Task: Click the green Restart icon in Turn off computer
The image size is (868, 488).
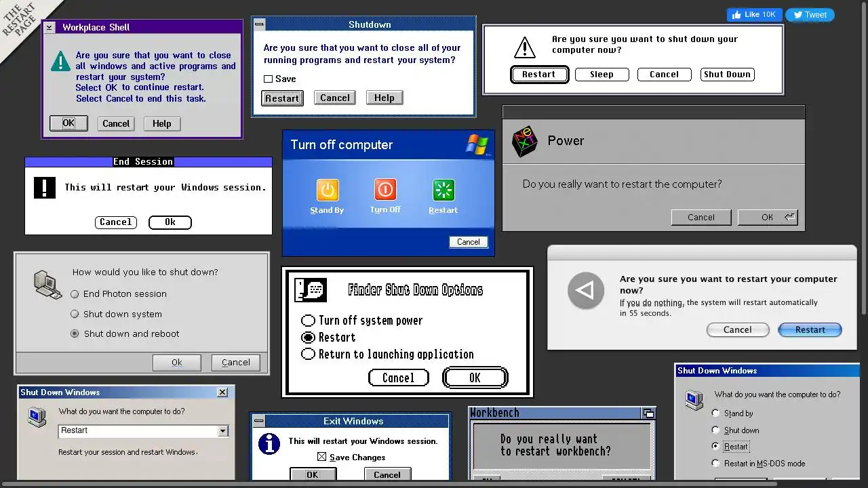Action: pos(443,190)
